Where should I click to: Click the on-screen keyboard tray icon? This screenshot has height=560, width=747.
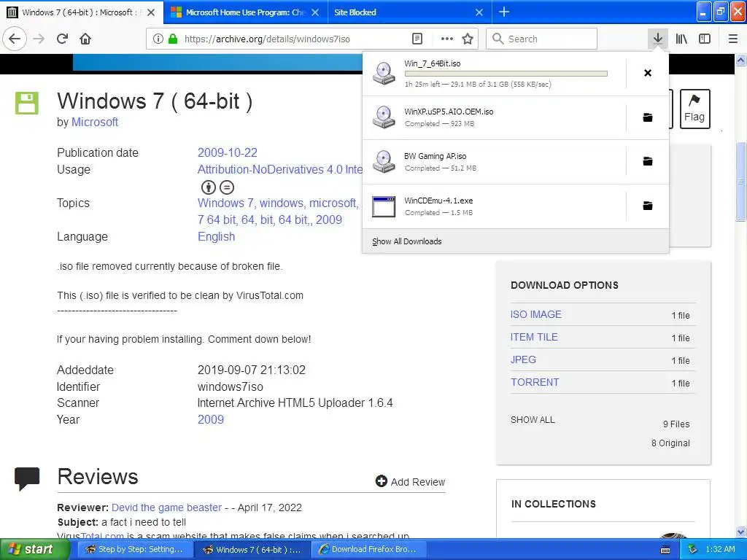(665, 550)
